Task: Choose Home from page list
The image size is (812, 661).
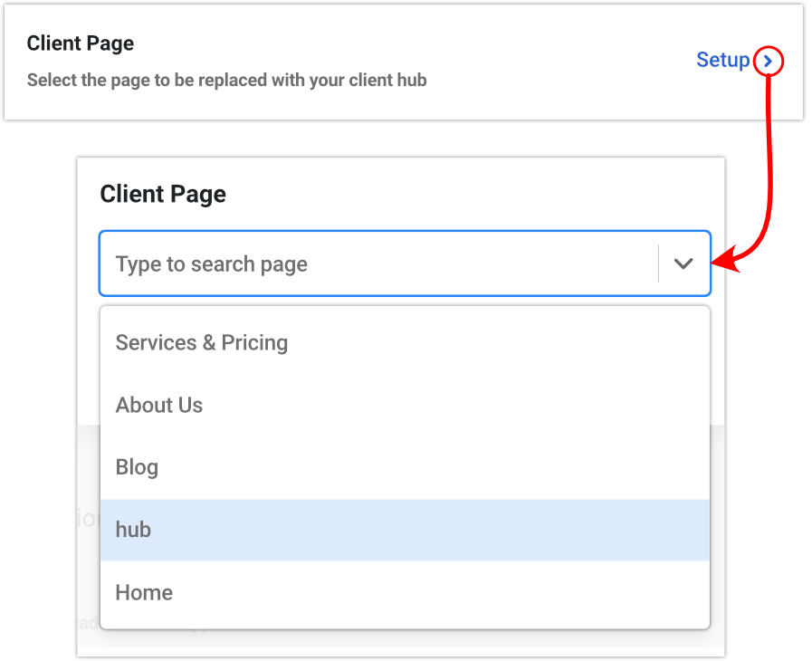Action: tap(405, 592)
